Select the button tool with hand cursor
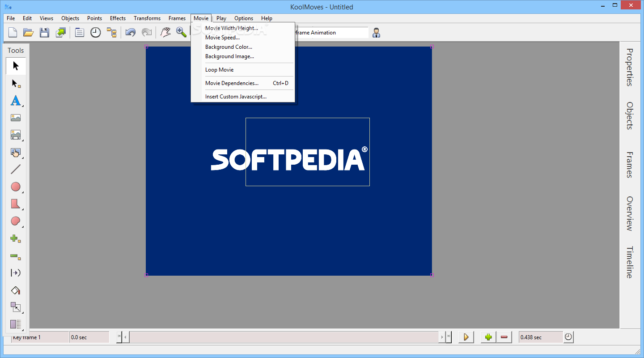 pyautogui.click(x=16, y=153)
